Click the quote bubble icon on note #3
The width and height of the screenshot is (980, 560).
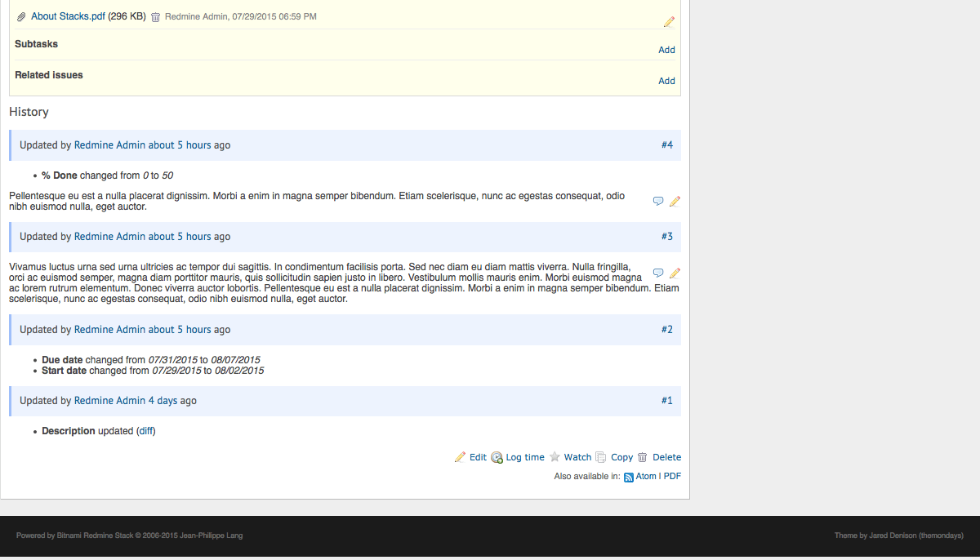(x=658, y=273)
